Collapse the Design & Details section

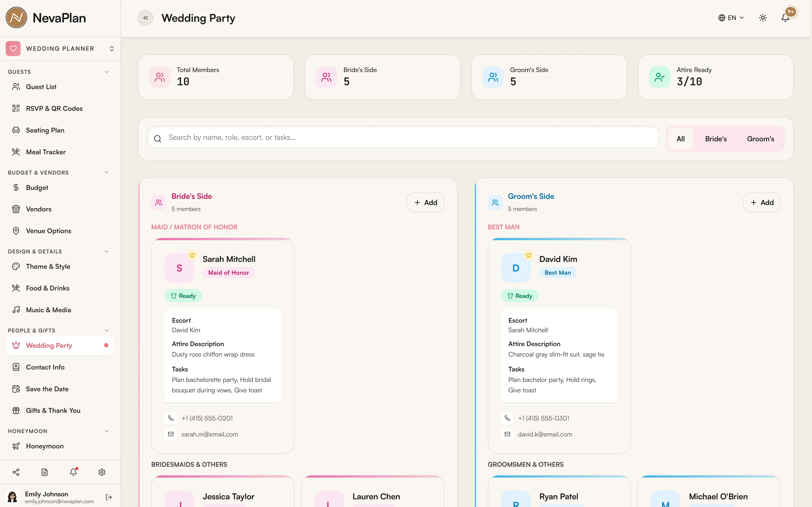[x=106, y=251]
